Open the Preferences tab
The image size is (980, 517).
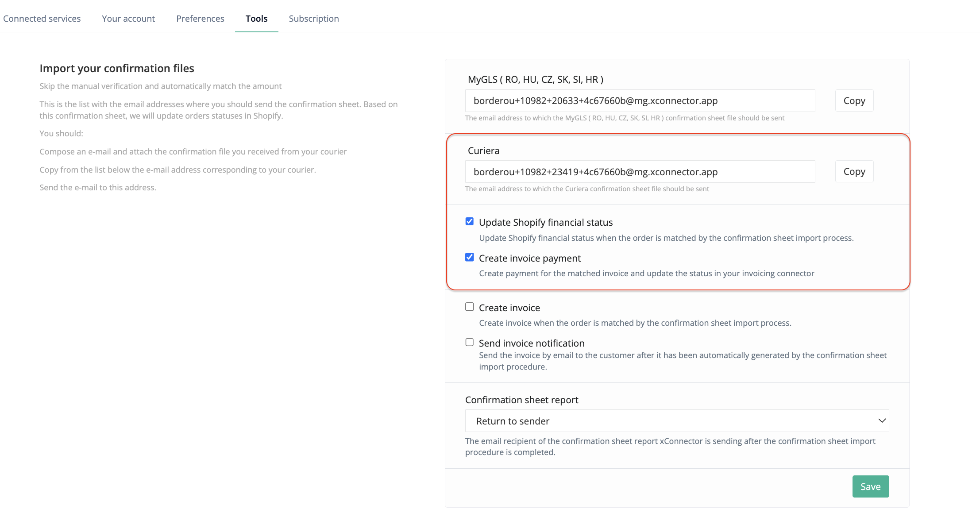click(200, 19)
